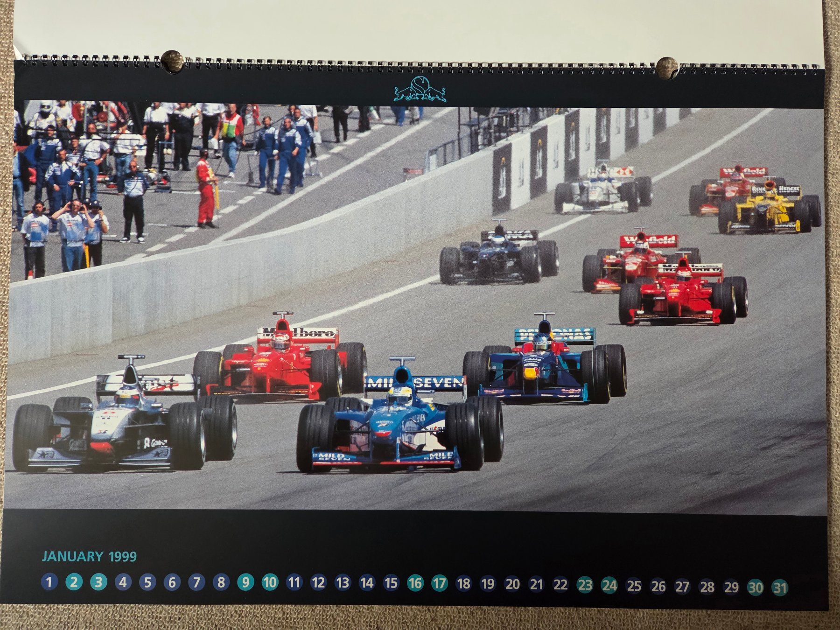Click the blue Benetton car in front
The width and height of the screenshot is (840, 630).
point(400,415)
